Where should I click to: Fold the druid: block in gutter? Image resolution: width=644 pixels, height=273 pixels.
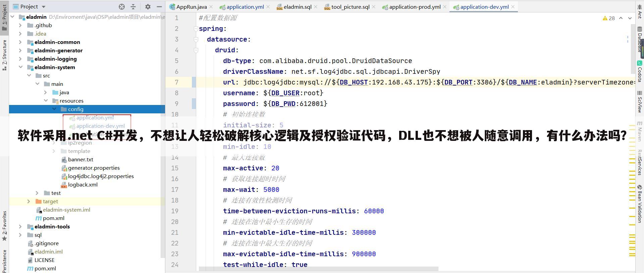(196, 50)
